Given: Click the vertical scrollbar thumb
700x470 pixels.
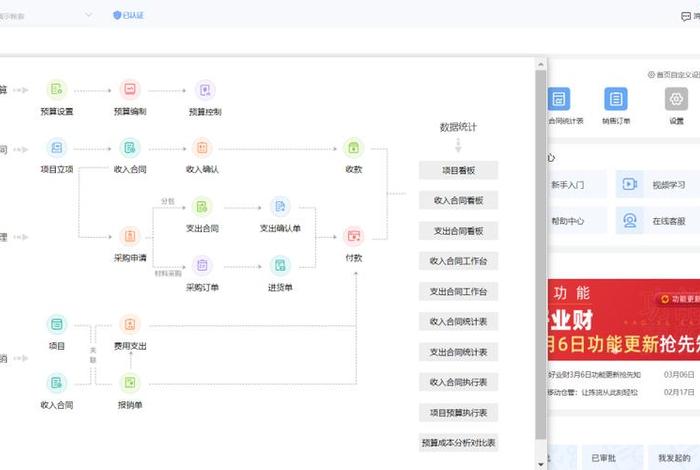Looking at the screenshot, I should [541, 254].
